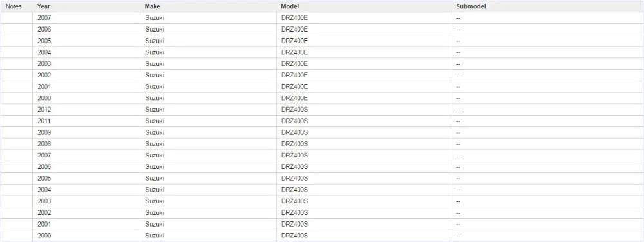644x242 pixels.
Task: Click the Model column header
Action: tap(290, 6)
